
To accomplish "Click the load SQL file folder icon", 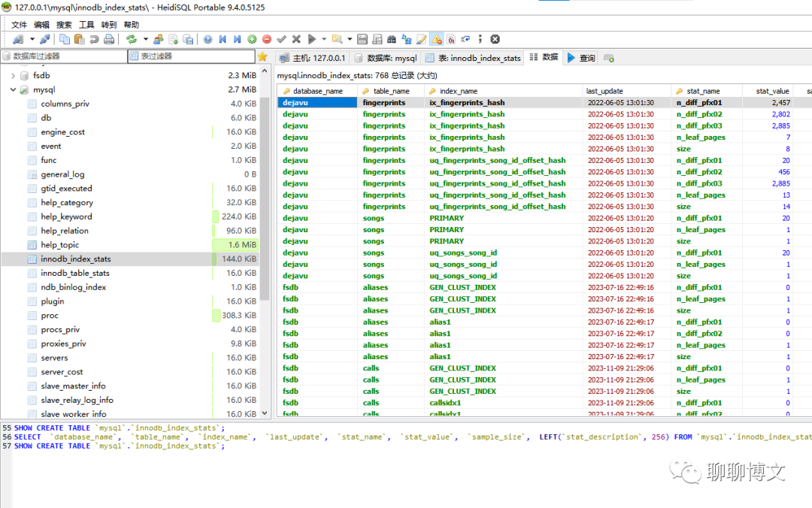I will pyautogui.click(x=337, y=39).
